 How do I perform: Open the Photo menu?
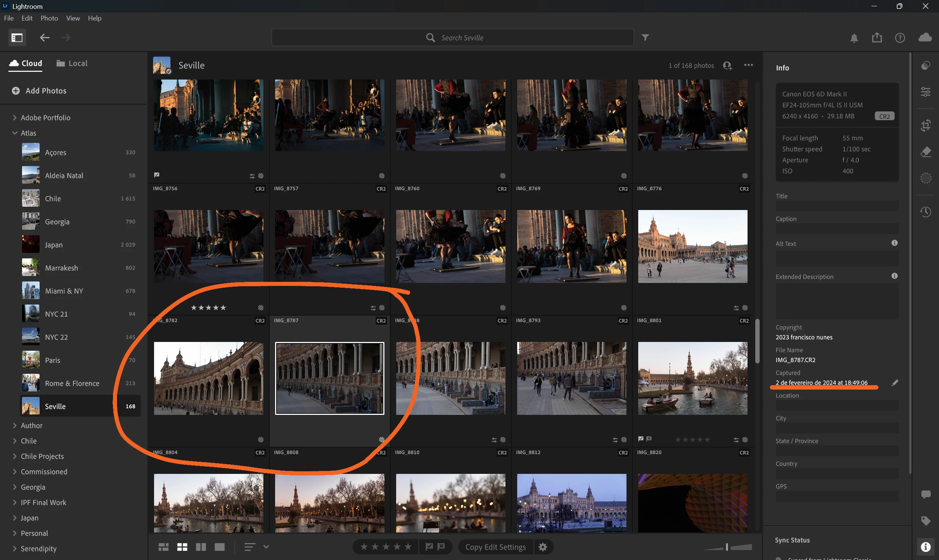click(x=49, y=18)
